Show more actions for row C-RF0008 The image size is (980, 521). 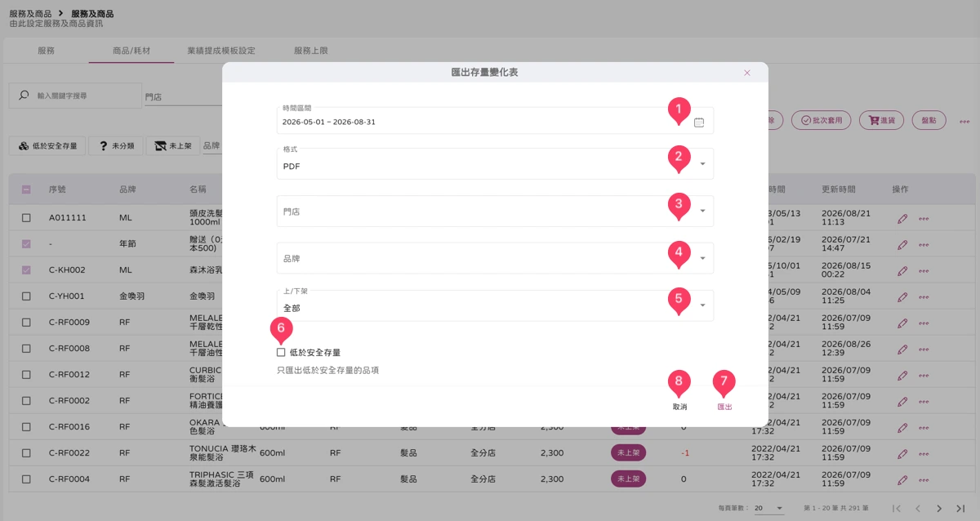[x=924, y=349]
